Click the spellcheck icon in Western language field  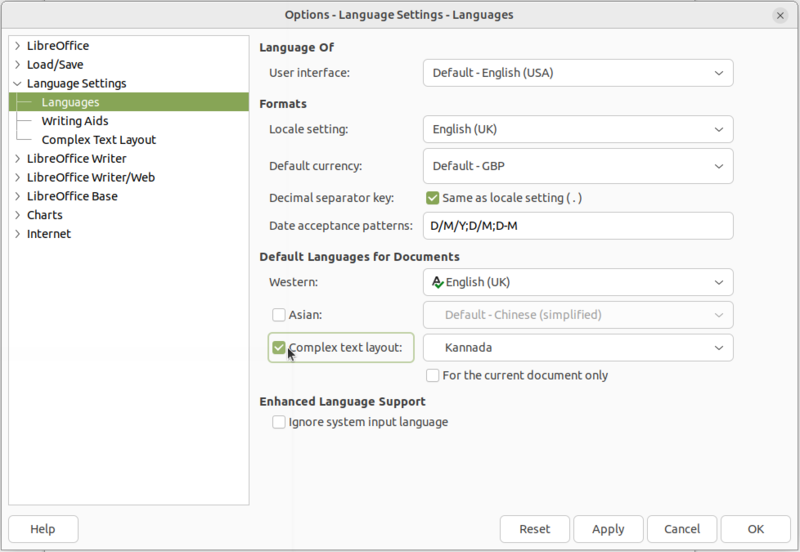click(x=438, y=282)
